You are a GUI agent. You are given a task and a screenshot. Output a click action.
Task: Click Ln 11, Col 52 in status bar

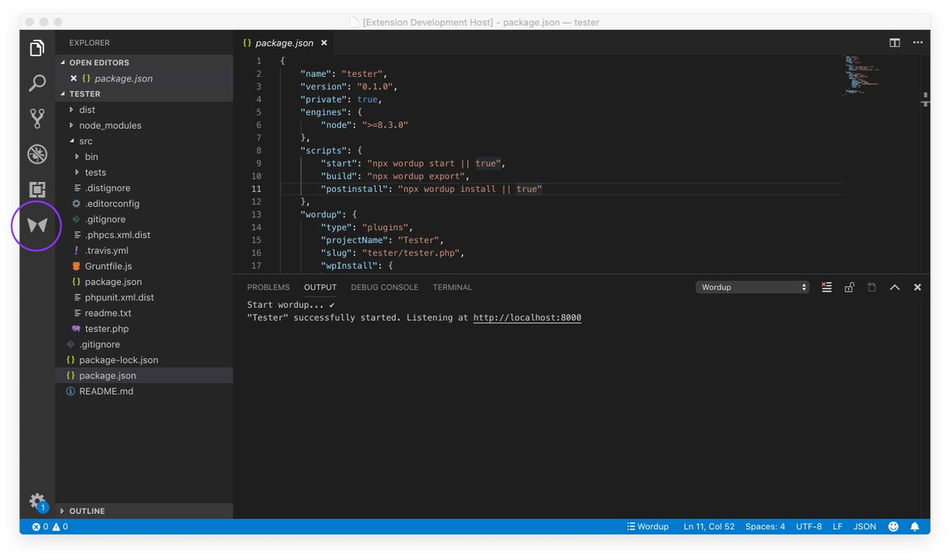point(709,526)
